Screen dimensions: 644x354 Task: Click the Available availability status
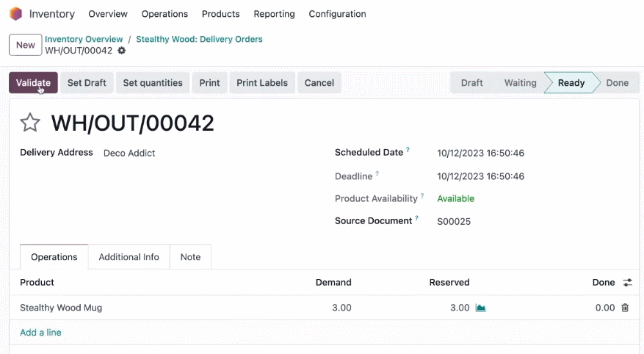(x=455, y=199)
